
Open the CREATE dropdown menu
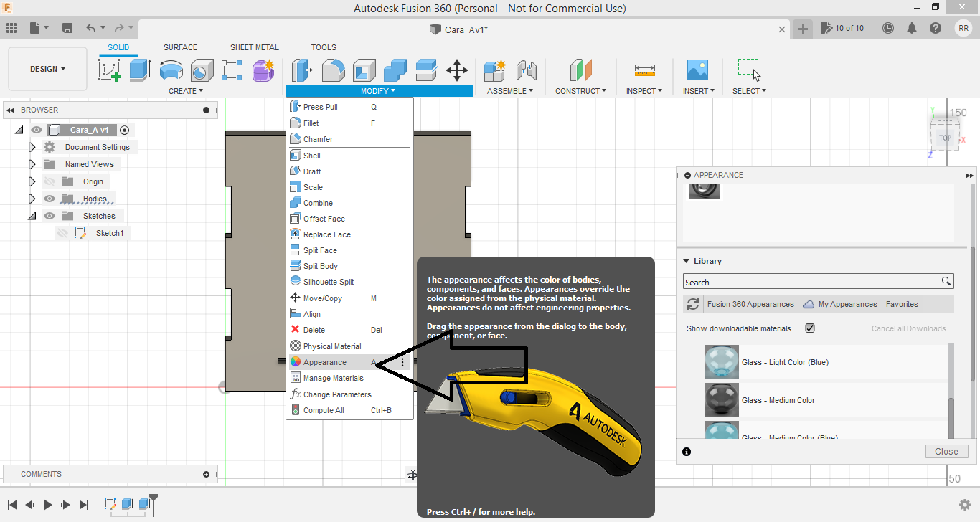[186, 91]
